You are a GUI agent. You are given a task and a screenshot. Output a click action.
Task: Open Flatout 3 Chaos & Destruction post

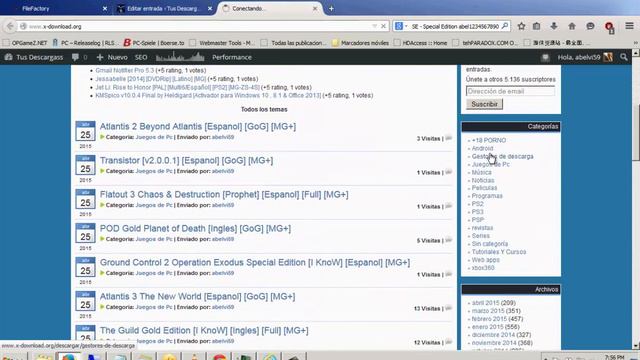coord(224,194)
